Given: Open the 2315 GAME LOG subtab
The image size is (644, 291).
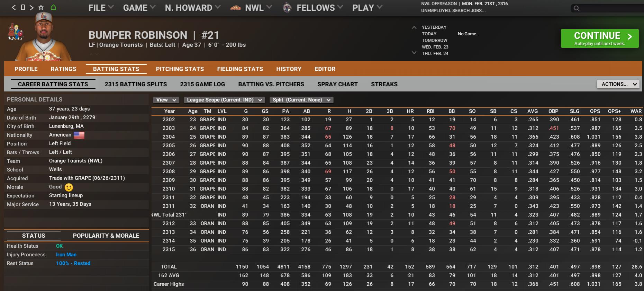Looking at the screenshot, I should click(x=202, y=84).
